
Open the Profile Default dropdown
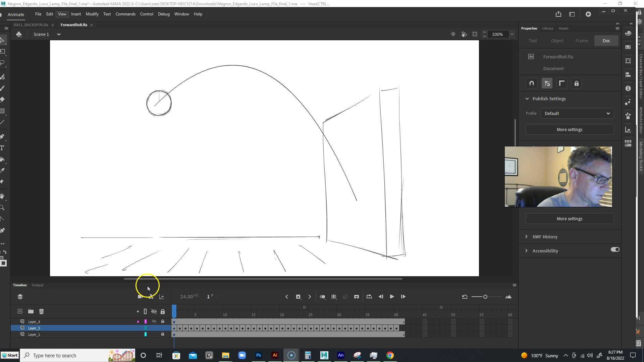coord(577,113)
